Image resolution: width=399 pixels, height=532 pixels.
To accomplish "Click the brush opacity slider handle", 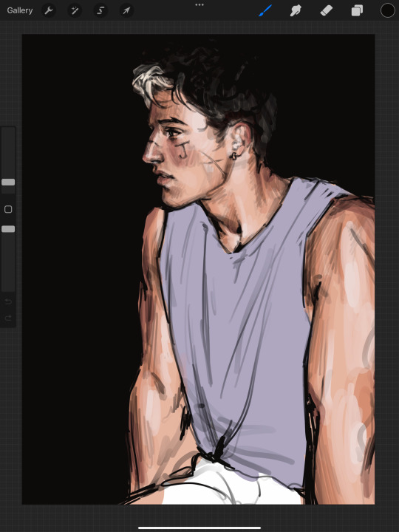I will (x=8, y=229).
